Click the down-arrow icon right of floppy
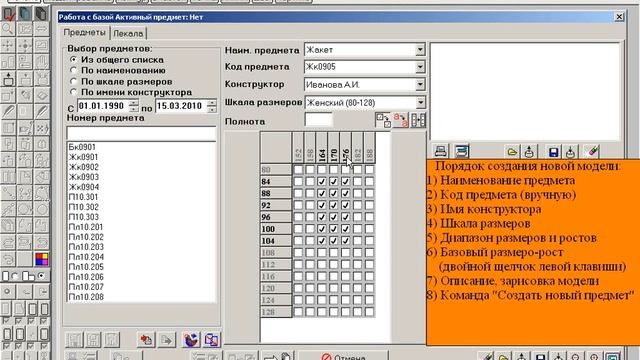Image resolution: width=640 pixels, height=360 pixels. 570,152
